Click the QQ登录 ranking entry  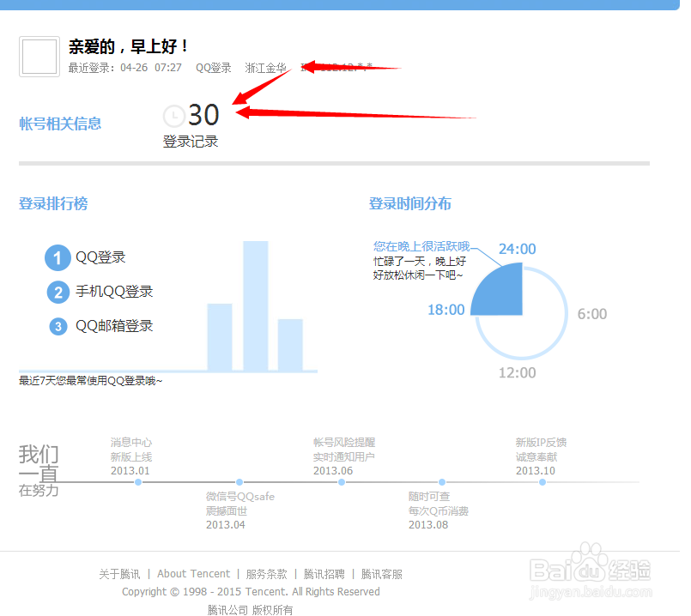pos(100,257)
